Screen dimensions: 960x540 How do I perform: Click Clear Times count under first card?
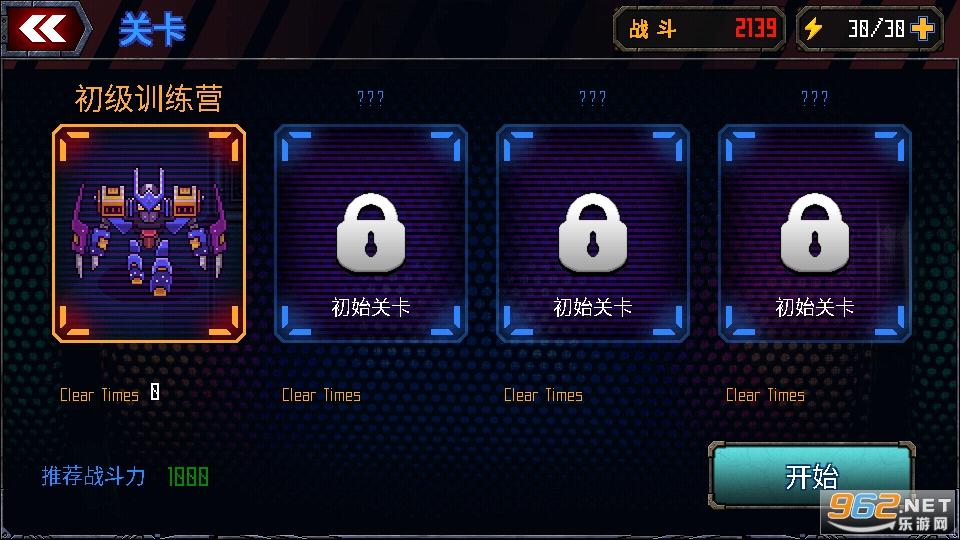click(155, 392)
